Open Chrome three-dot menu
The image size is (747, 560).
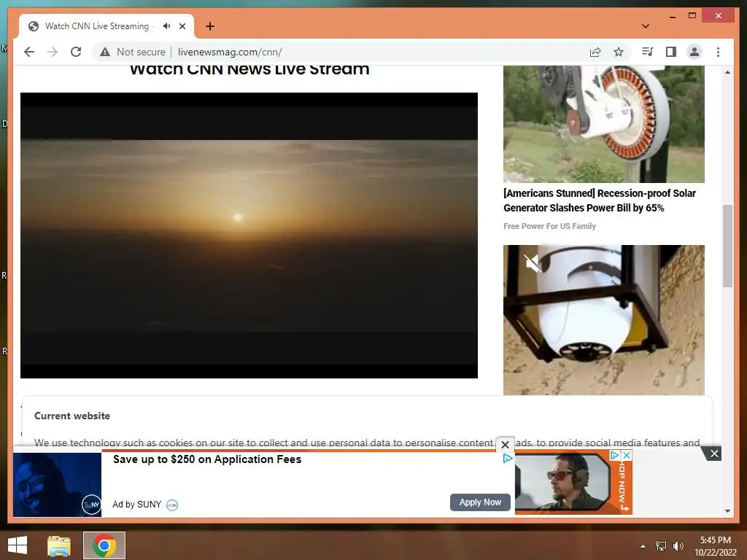[718, 52]
